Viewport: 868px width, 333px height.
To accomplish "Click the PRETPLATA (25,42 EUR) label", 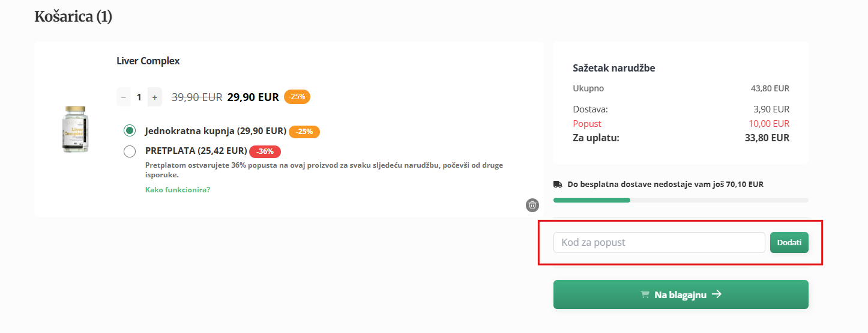I will (x=196, y=151).
